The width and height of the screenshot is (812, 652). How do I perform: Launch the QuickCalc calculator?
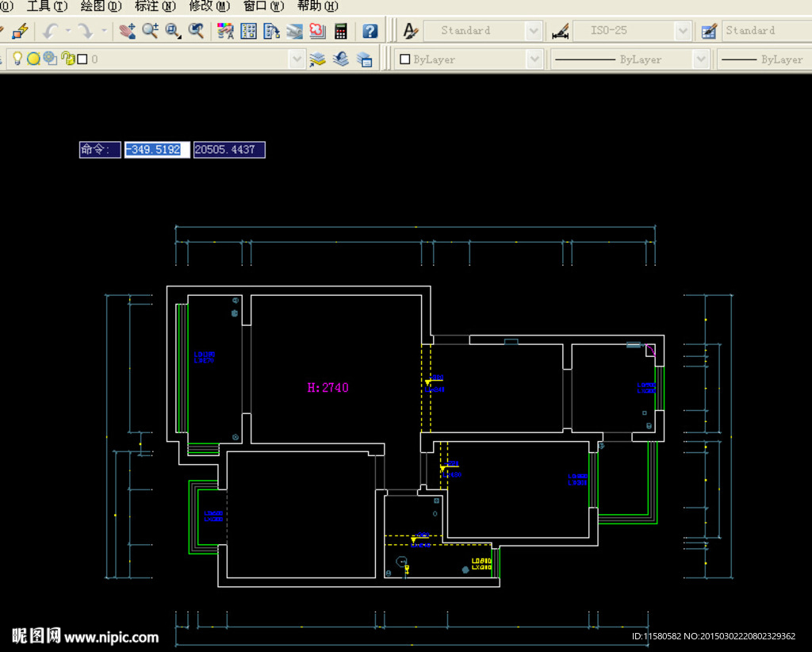pos(341,31)
